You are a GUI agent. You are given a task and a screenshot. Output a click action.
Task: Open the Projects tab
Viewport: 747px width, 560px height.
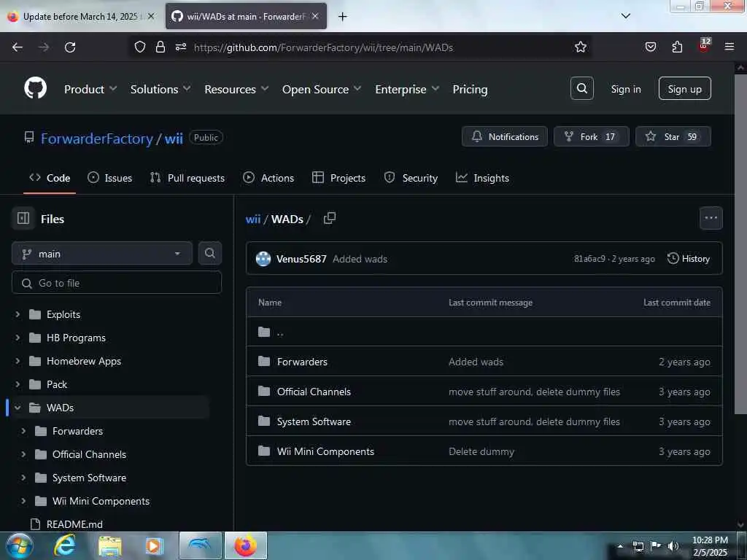click(338, 178)
